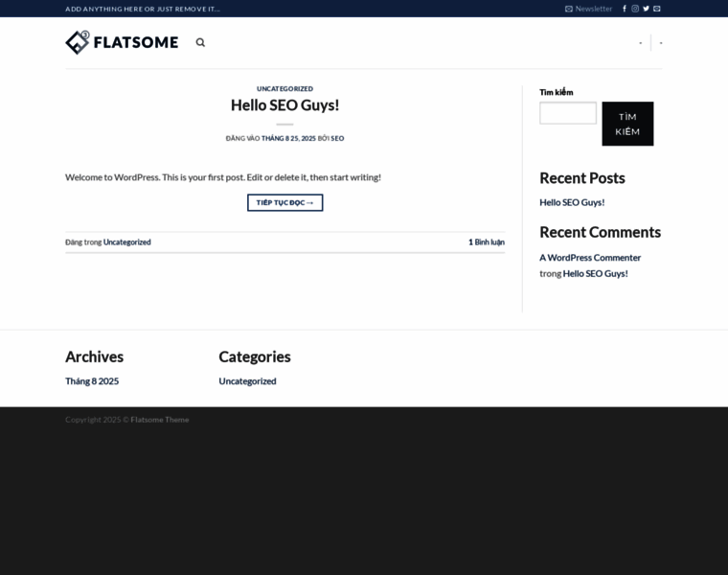
Task: Open the Instagram social icon
Action: 635,9
